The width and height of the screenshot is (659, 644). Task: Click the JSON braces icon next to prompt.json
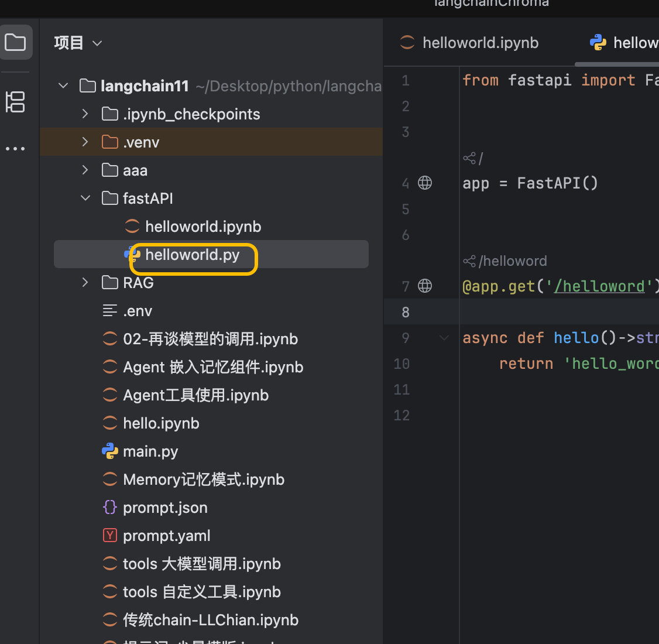[109, 507]
